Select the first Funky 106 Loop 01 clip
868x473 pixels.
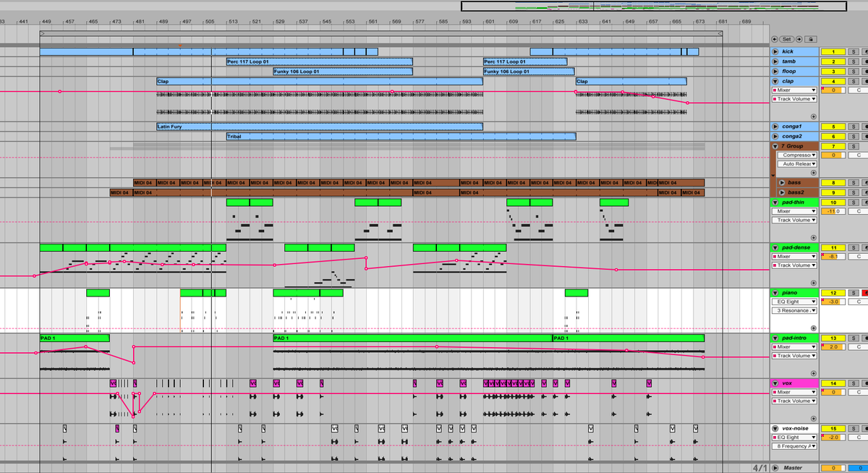tap(342, 72)
